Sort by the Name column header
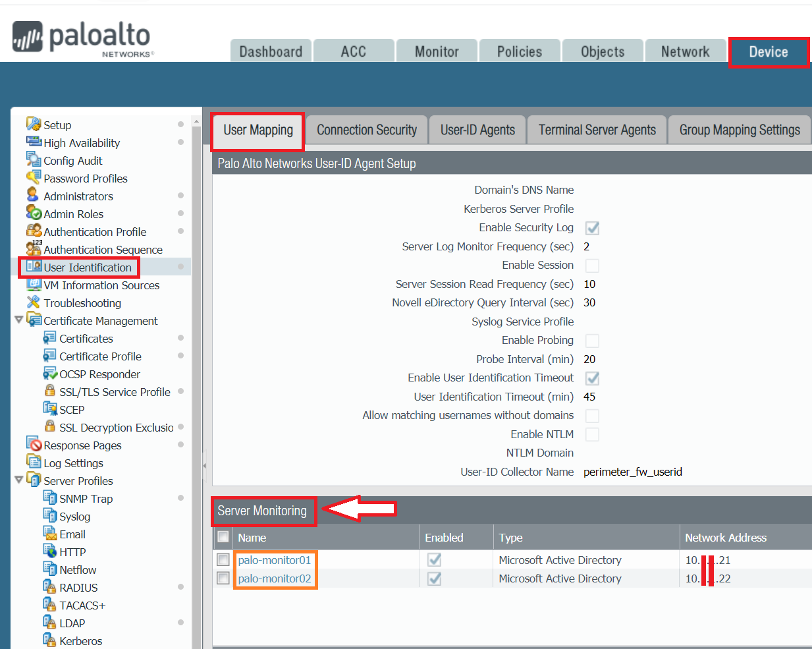The width and height of the screenshot is (812, 649). coord(326,538)
